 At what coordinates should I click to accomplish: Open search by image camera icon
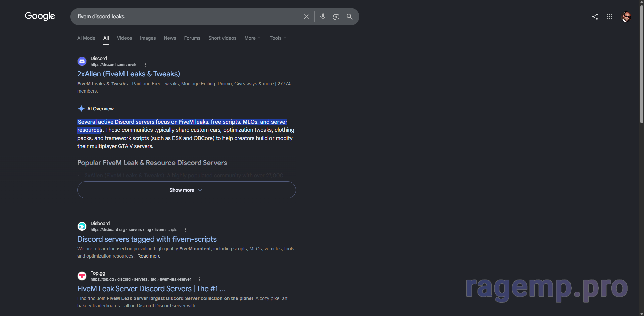(336, 17)
